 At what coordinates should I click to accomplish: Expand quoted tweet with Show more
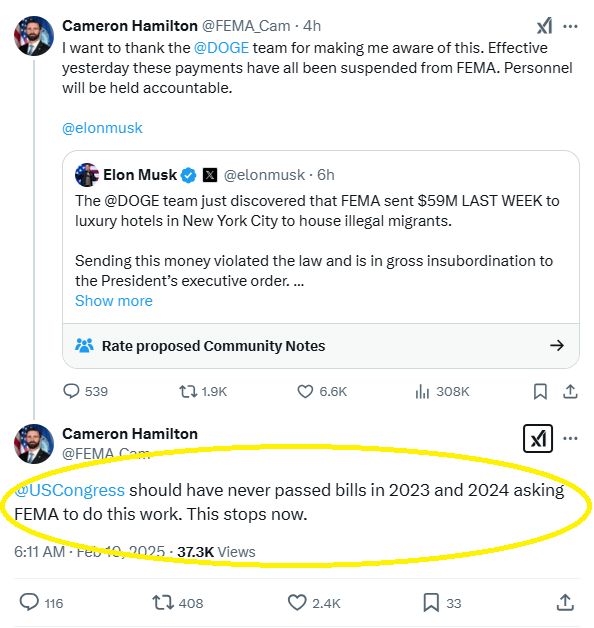114,301
